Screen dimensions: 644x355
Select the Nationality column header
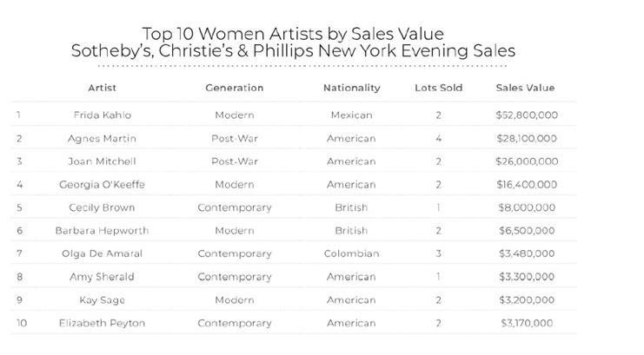(x=351, y=88)
